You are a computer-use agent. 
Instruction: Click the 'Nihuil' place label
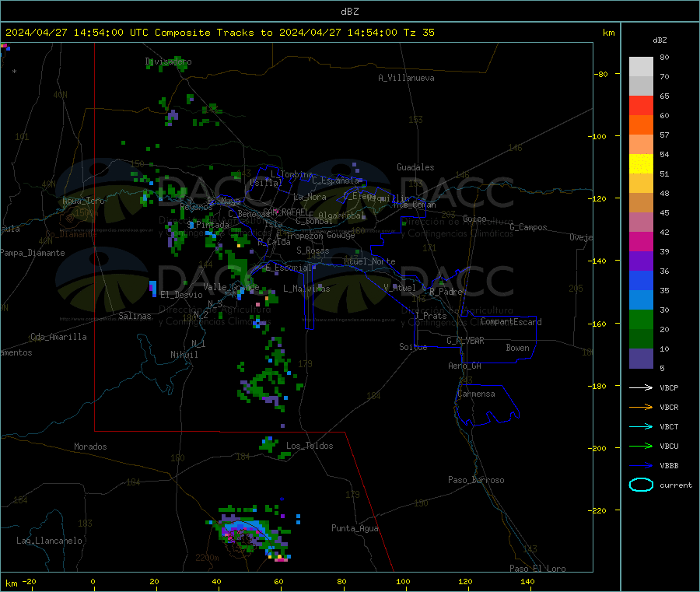pyautogui.click(x=184, y=355)
